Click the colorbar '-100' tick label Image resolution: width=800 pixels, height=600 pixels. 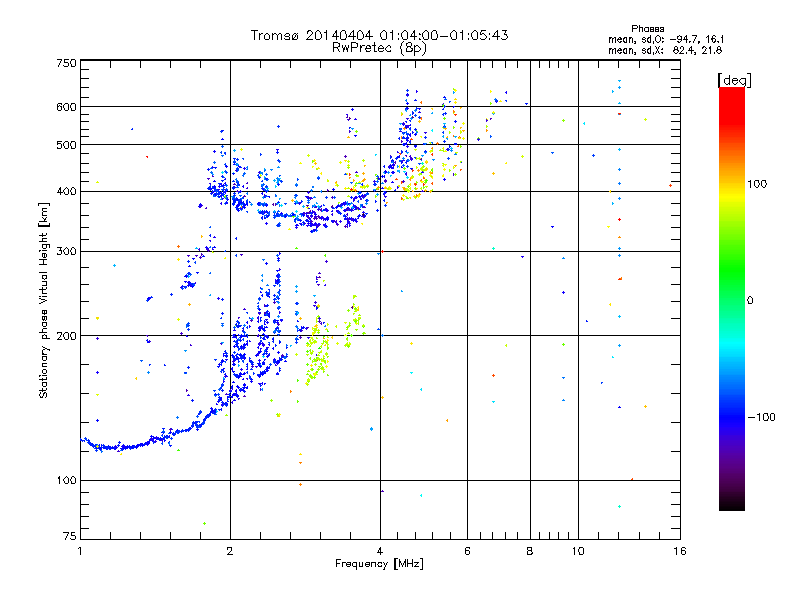(761, 417)
